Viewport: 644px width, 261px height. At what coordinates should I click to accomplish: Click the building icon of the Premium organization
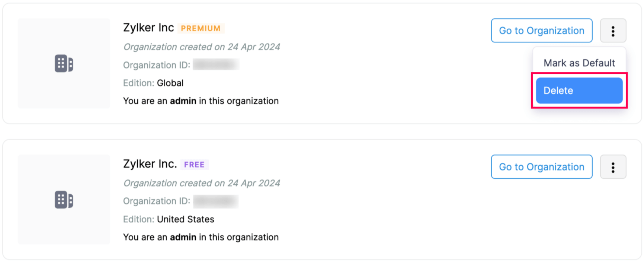(64, 63)
